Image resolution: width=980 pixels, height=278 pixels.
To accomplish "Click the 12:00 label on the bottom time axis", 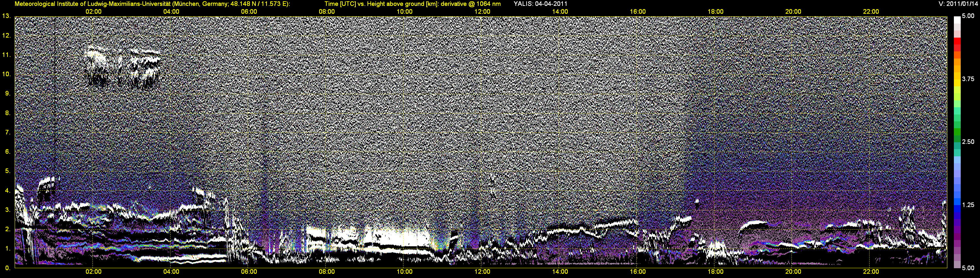I will (482, 272).
